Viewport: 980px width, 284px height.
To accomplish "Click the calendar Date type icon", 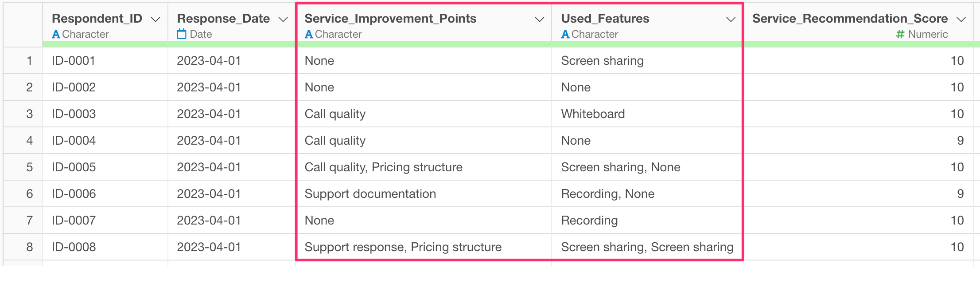I will (182, 34).
